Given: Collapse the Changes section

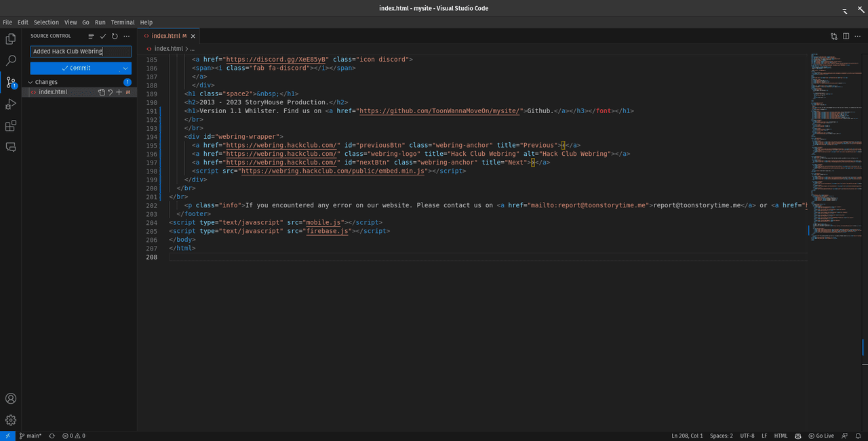Looking at the screenshot, I should 30,82.
